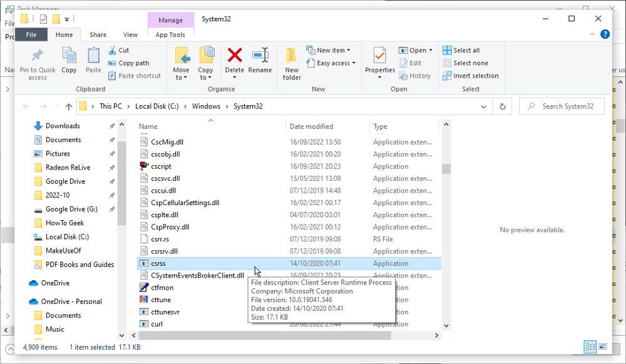Open Properties from the ribbon

tap(379, 63)
